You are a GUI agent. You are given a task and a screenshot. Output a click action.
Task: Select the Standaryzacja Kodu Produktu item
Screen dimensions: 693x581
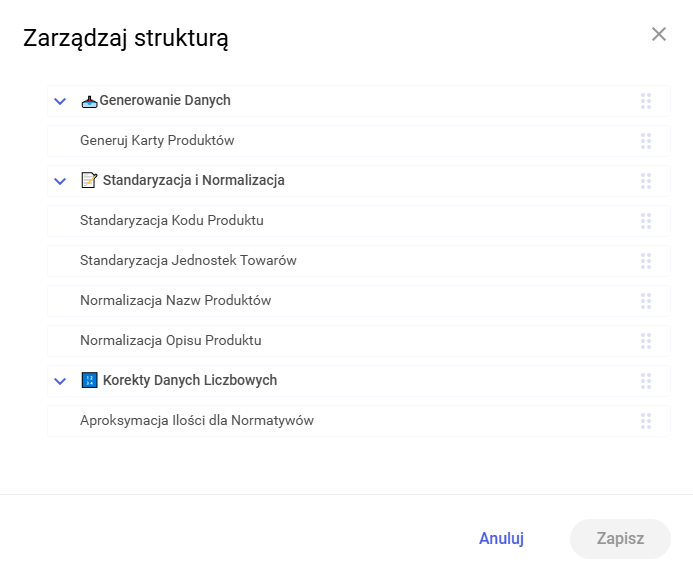click(x=172, y=221)
